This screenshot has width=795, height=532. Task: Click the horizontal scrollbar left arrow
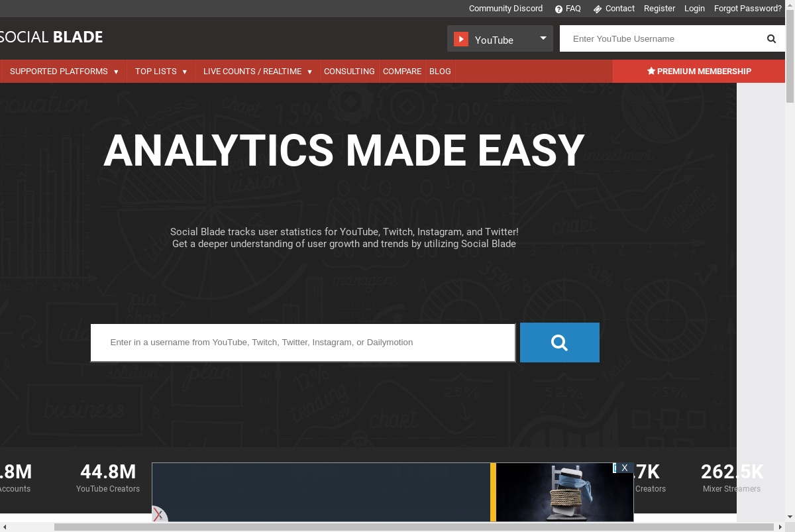click(4, 527)
